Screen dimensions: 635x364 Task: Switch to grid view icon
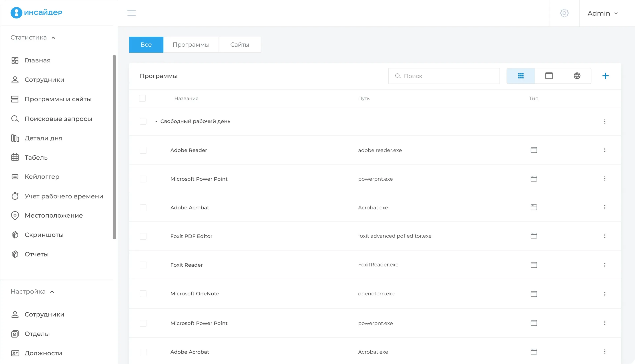(521, 76)
